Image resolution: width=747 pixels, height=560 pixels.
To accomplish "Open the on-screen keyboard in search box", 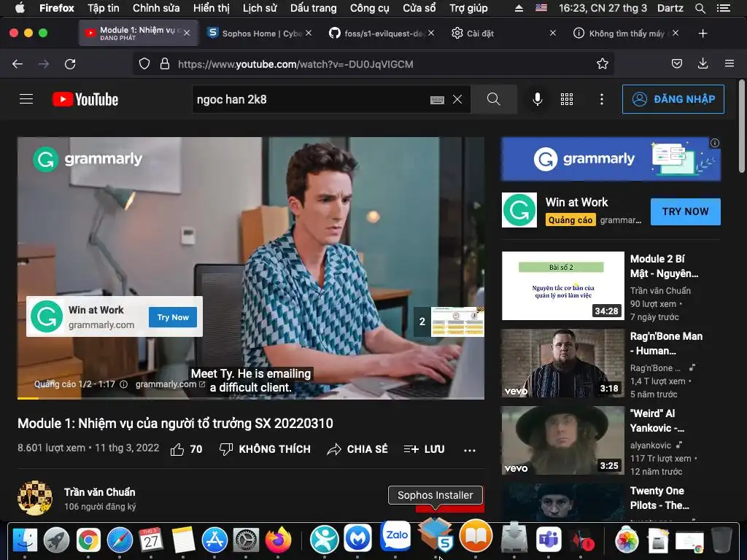I will coord(437,99).
